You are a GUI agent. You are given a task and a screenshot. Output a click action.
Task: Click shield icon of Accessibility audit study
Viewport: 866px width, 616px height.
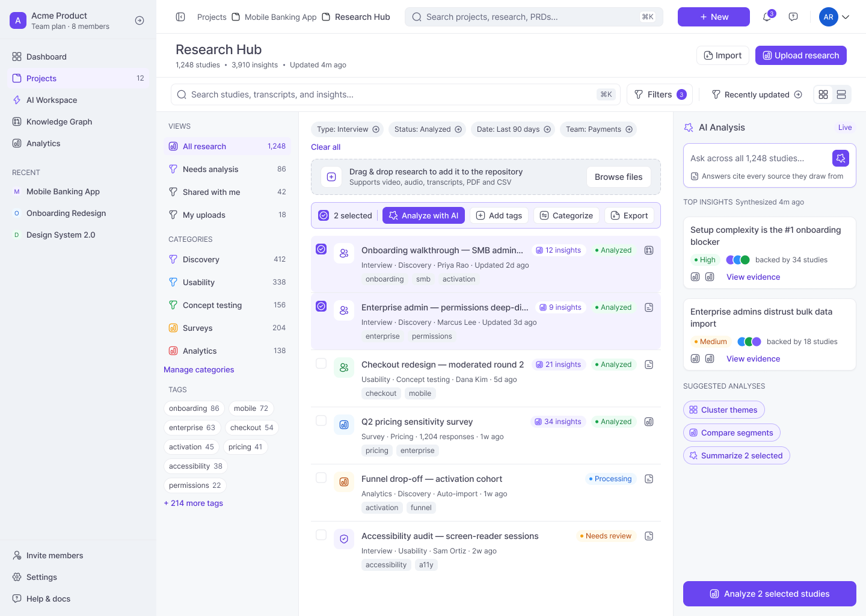(344, 539)
